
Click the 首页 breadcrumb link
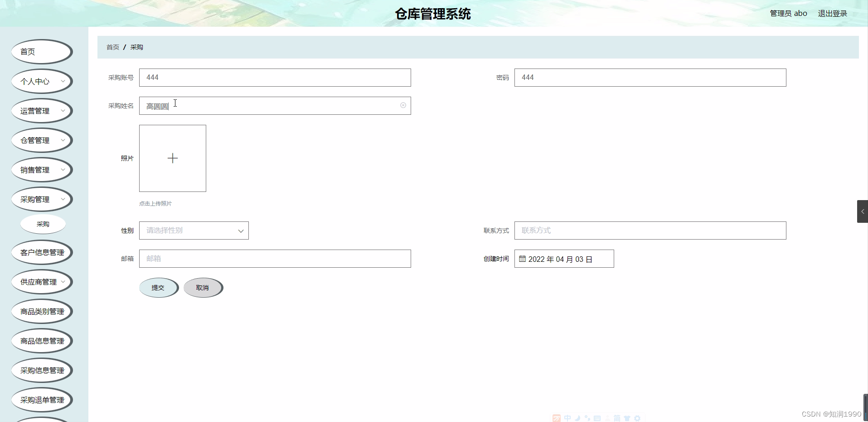click(113, 47)
